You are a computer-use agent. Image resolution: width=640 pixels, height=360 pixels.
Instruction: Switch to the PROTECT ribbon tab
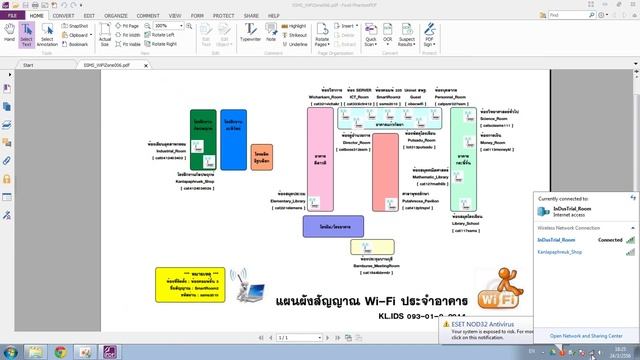pos(224,16)
